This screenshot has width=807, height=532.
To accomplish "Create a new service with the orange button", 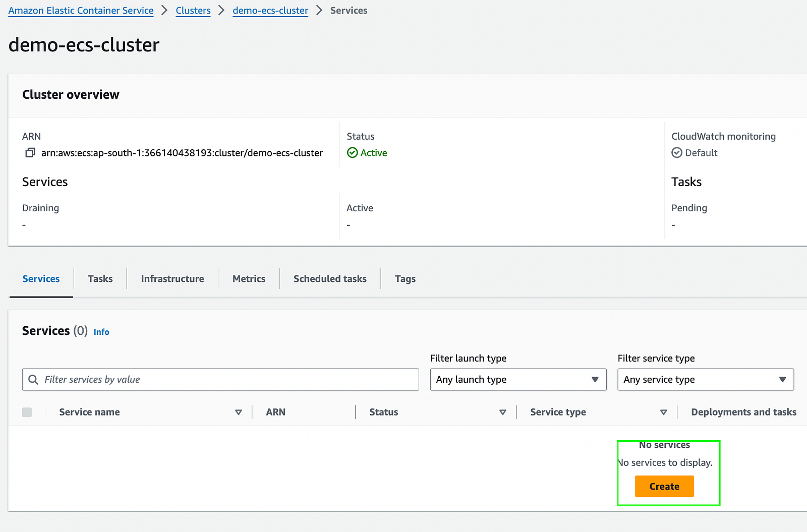I will (664, 487).
